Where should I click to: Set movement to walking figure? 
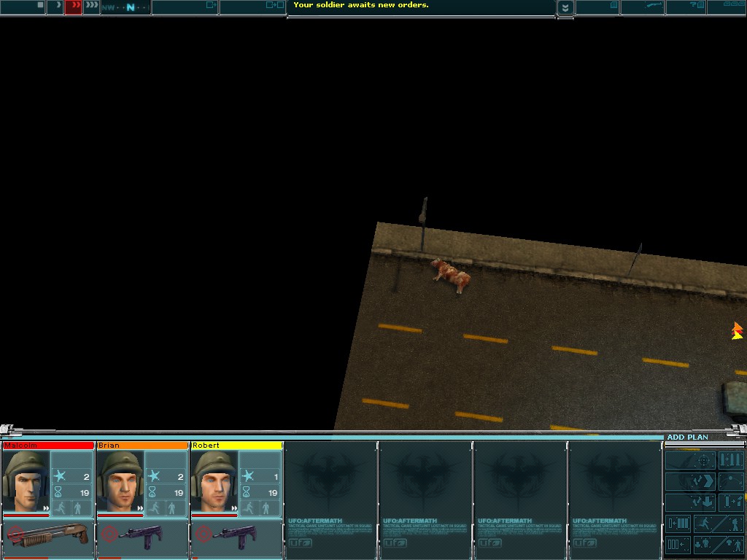735,524
